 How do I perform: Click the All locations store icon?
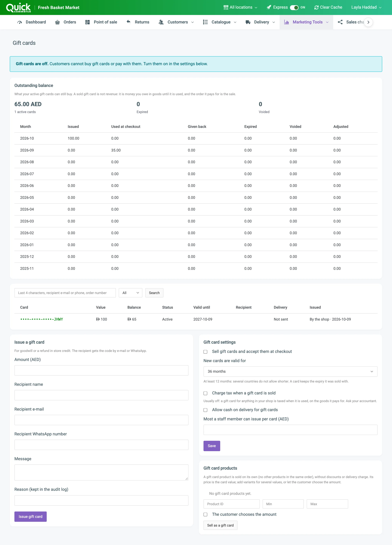tap(226, 7)
